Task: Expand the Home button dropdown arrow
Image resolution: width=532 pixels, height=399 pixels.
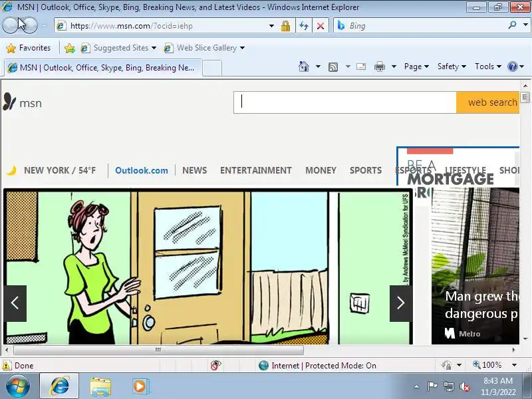Action: pyautogui.click(x=318, y=66)
